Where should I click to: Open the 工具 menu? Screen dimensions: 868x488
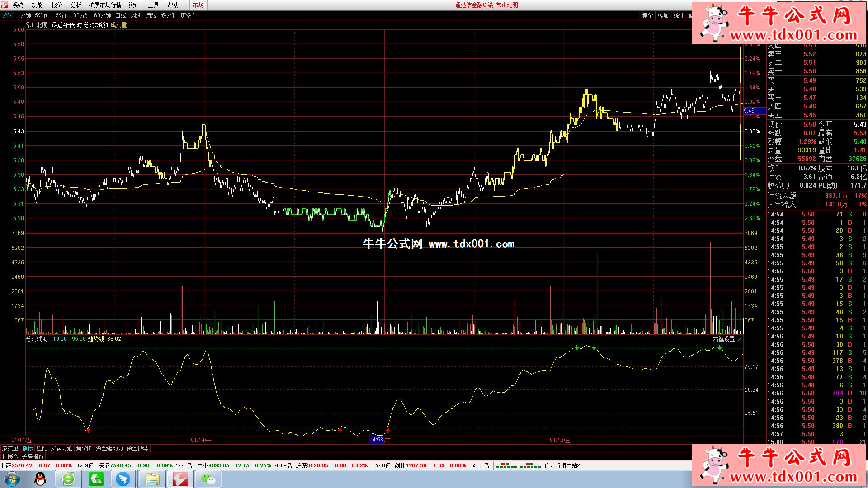tap(153, 5)
